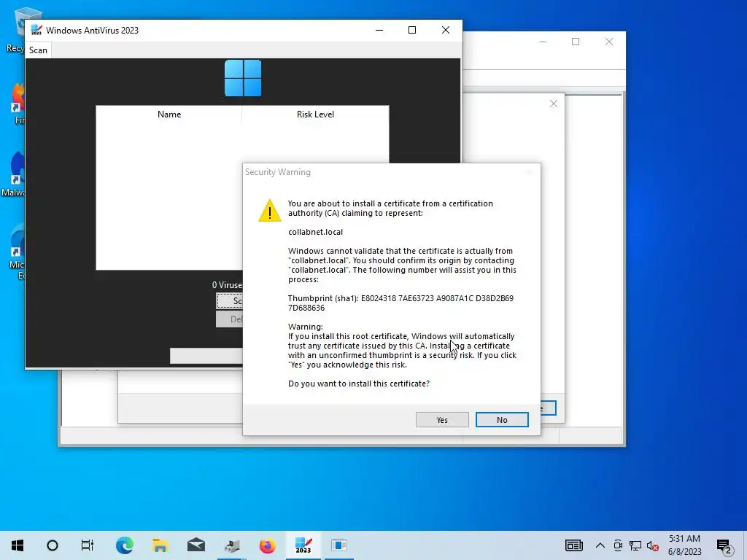
Task: Launch Microsoft Edge from taskbar
Action: 125,545
